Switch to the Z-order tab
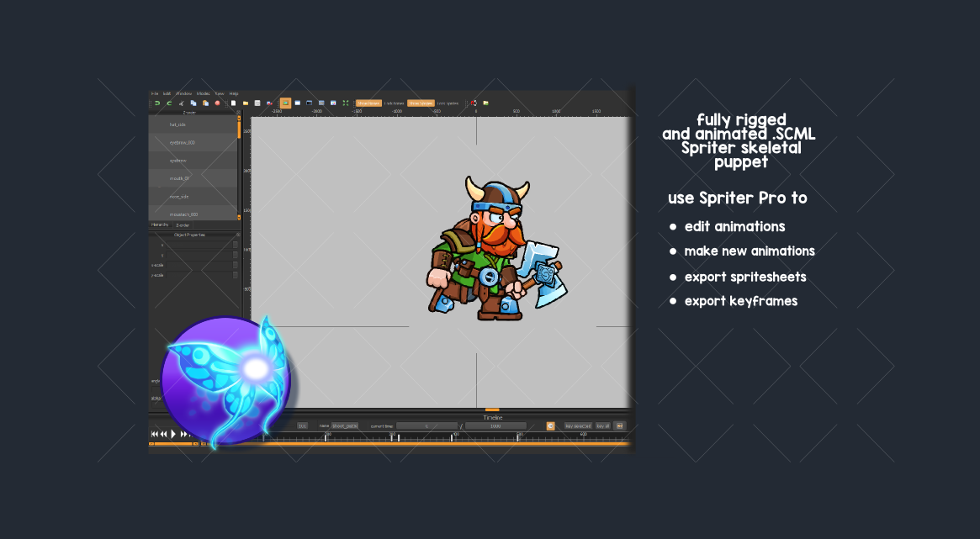Viewport: 980px width, 539px height. coord(183,225)
